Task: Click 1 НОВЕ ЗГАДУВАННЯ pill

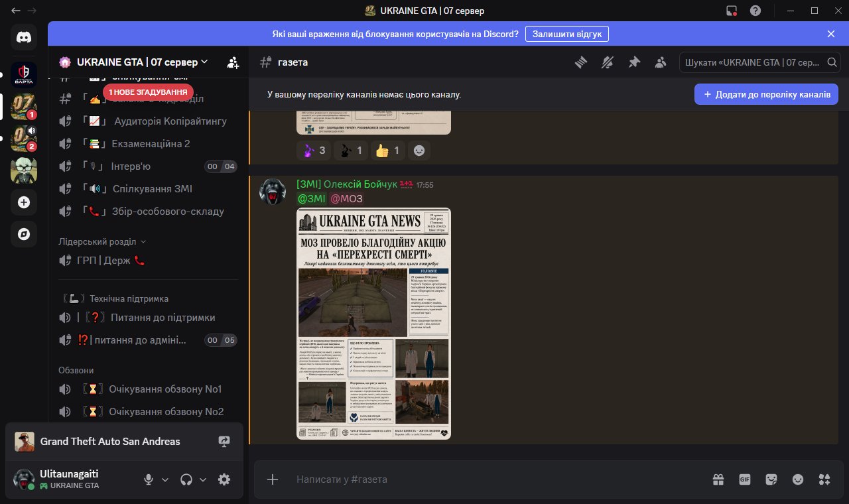Action: [x=149, y=92]
